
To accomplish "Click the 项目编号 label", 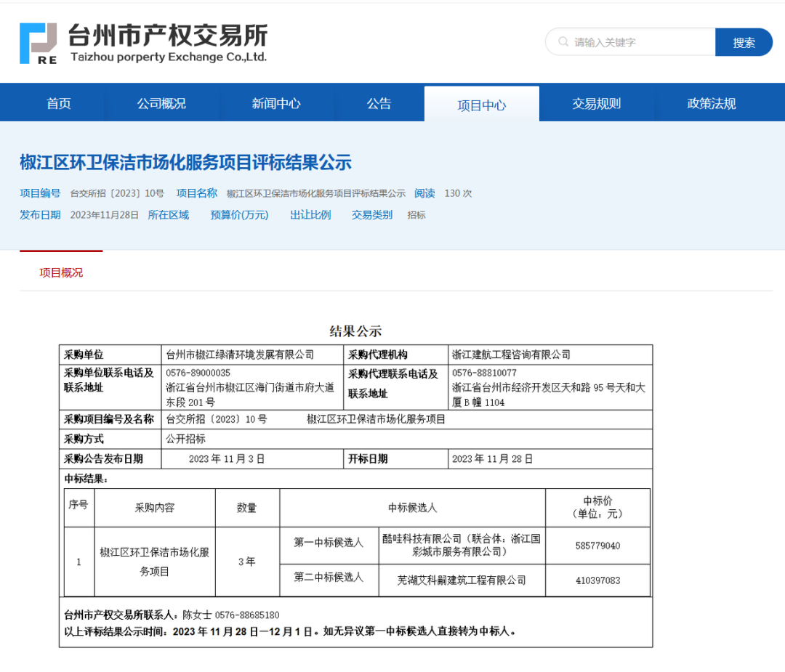I will coord(40,193).
